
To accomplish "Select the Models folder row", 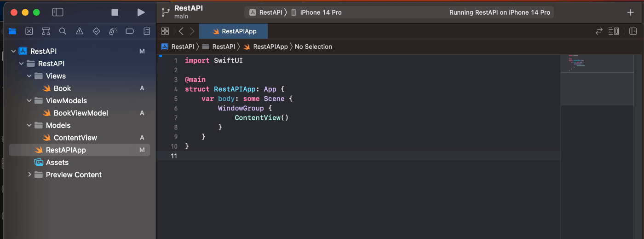I will pyautogui.click(x=80, y=125).
